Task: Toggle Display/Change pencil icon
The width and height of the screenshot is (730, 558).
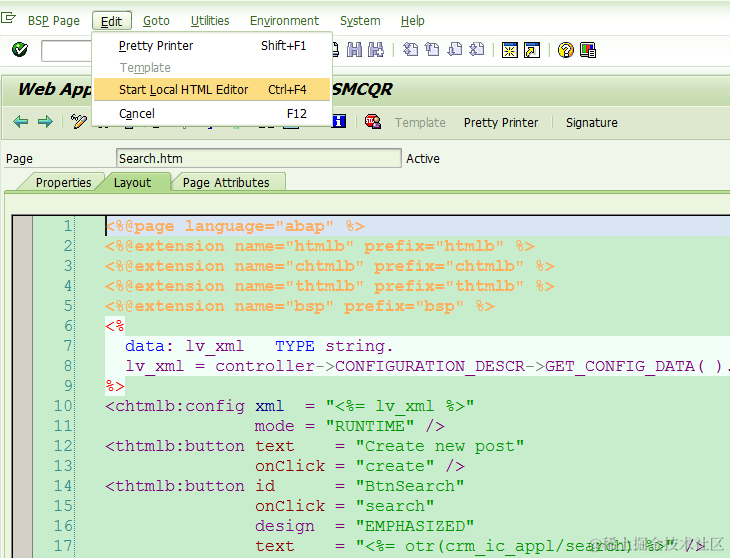Action: (79, 121)
